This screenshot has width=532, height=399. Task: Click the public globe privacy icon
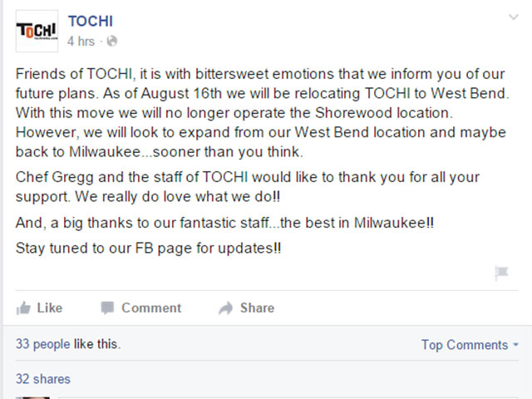(112, 42)
